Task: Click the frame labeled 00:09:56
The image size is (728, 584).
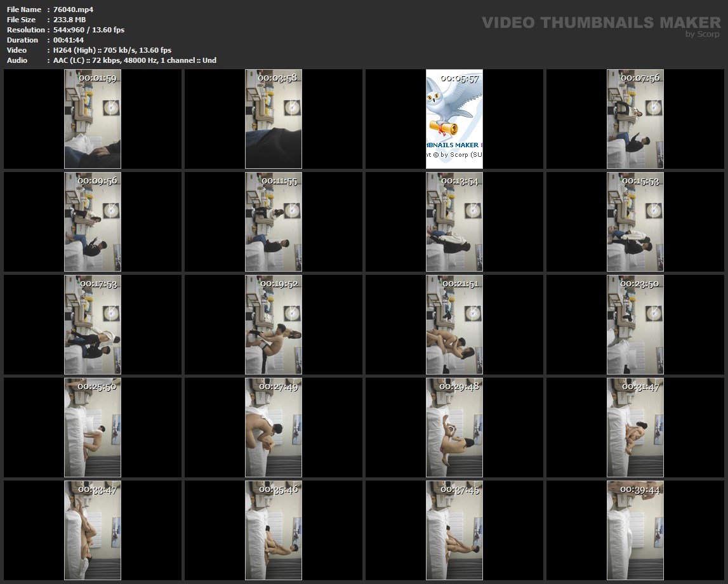Action: click(x=93, y=222)
